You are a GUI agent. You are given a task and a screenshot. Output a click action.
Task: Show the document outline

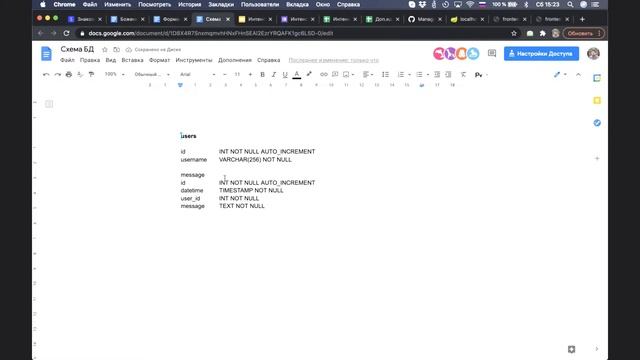tap(49, 104)
